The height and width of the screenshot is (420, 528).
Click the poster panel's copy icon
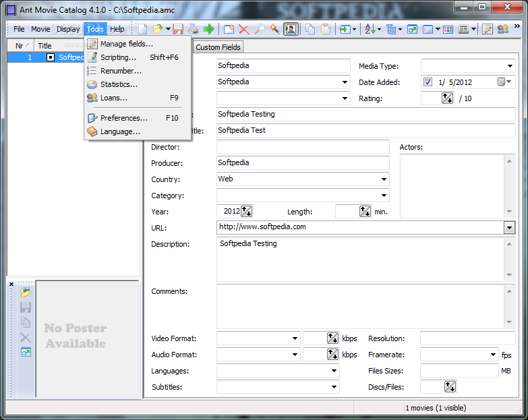point(26,322)
